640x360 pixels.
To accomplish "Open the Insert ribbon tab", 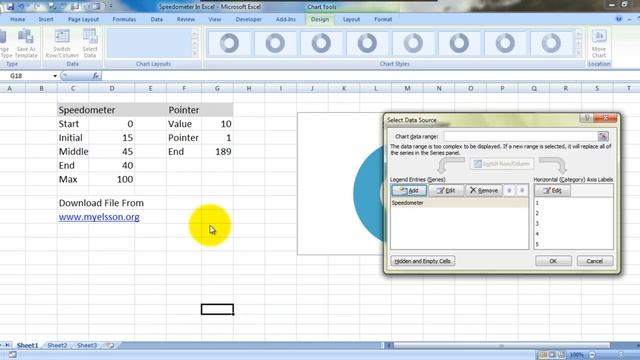I will tap(46, 19).
